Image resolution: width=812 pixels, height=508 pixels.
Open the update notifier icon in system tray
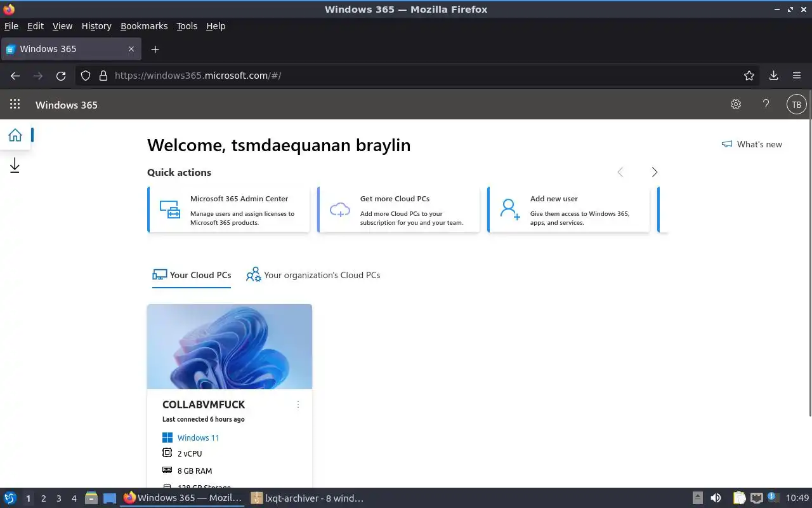[x=773, y=498]
